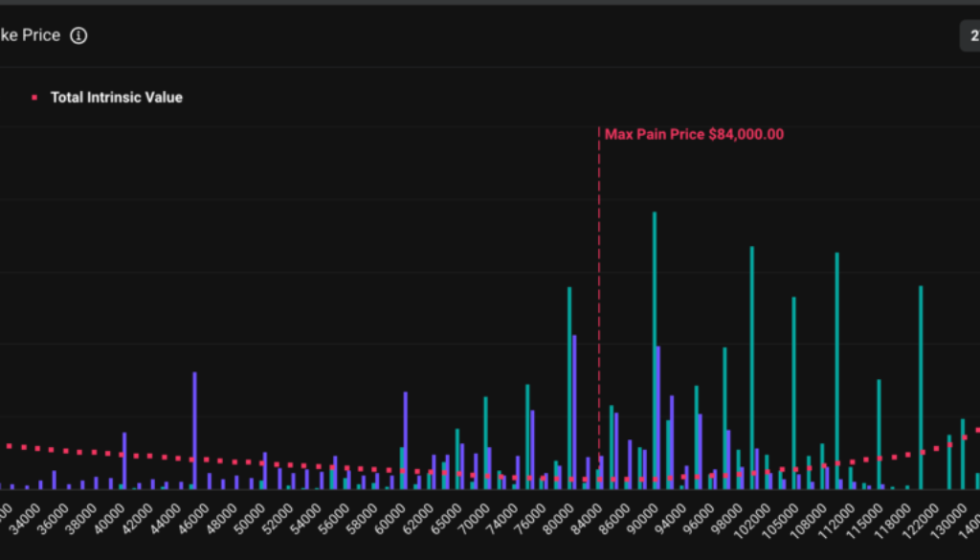Select the purple bar at strike 60000

(406, 440)
